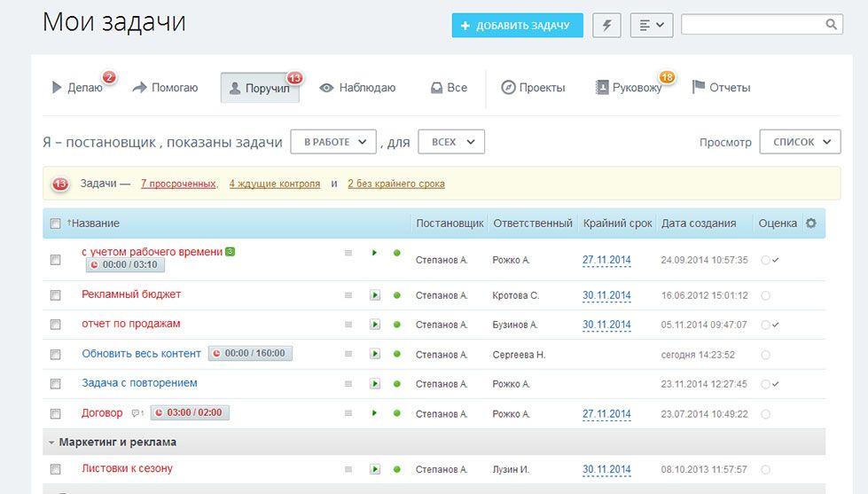The width and height of the screenshot is (868, 494).
Task: Check the box for 'Рекламный бюджет'
Action: [55, 295]
